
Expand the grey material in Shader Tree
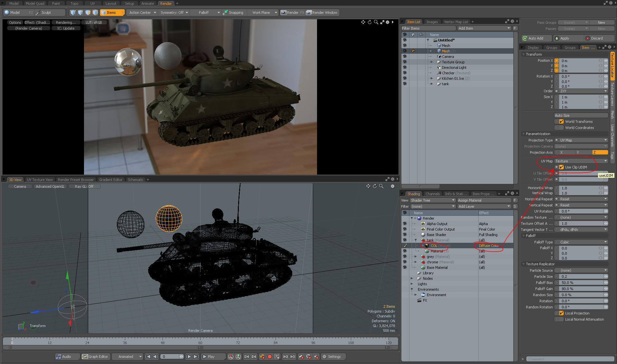click(416, 257)
